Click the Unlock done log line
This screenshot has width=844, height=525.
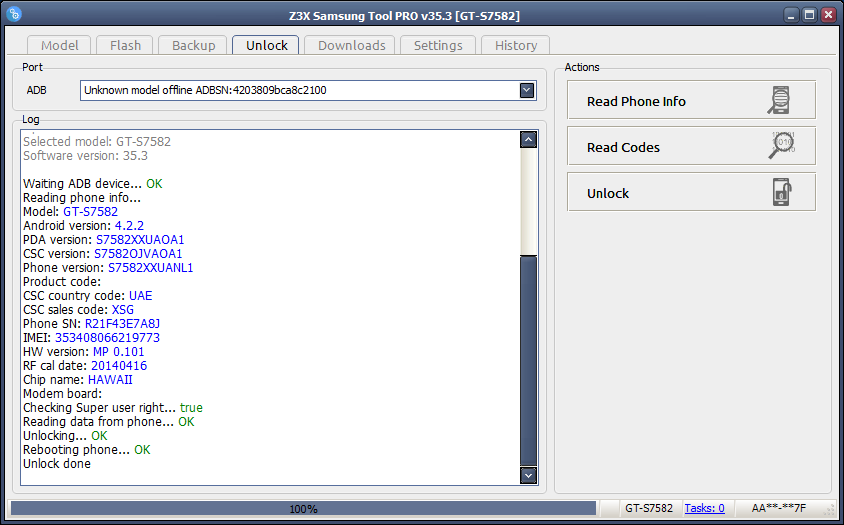point(57,464)
